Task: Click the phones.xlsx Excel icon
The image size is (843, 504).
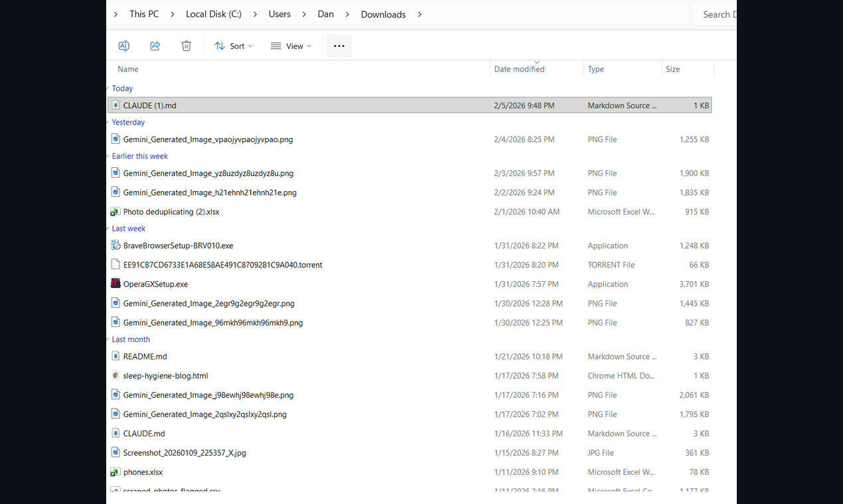Action: click(x=115, y=472)
